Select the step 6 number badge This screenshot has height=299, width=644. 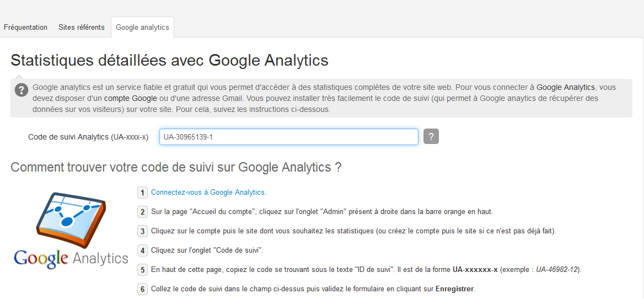click(142, 289)
